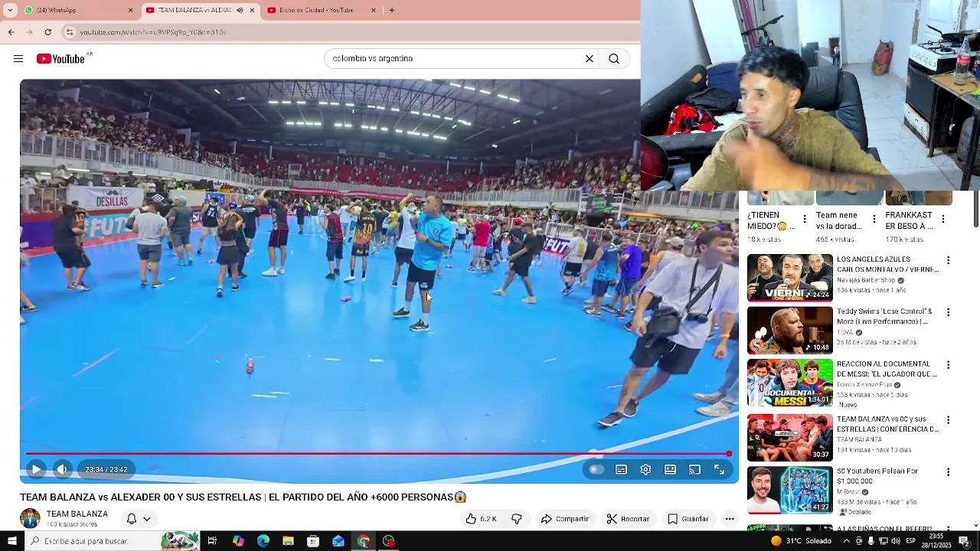Image resolution: width=980 pixels, height=551 pixels.
Task: Cast the video to a TV
Action: 694,469
